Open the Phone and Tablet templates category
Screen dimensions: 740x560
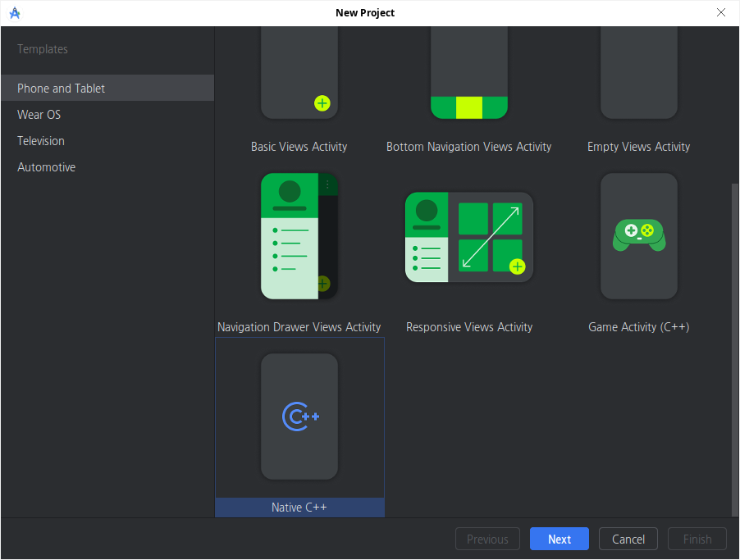(x=107, y=89)
